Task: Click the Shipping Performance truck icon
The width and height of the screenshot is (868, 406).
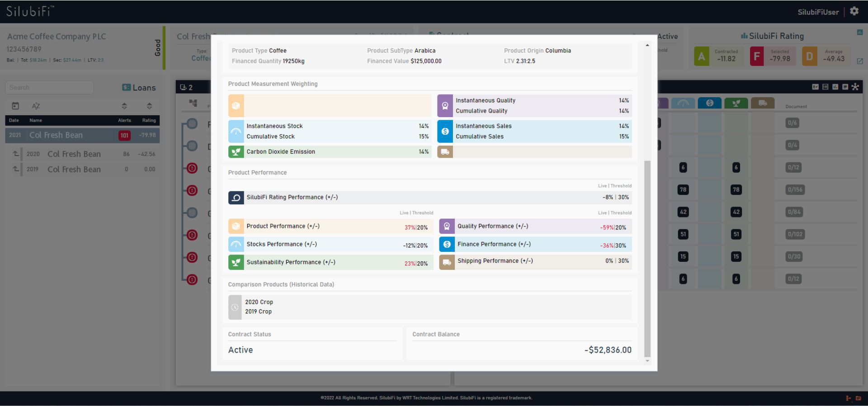Action: point(447,262)
